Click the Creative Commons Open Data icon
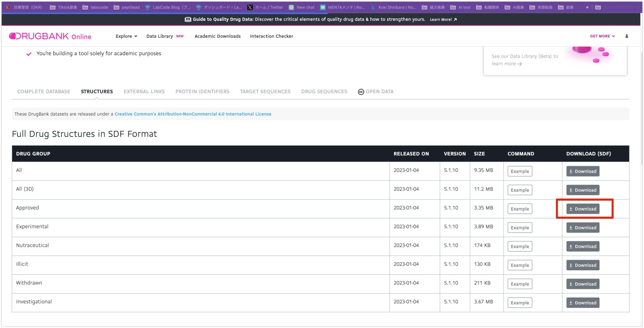This screenshot has width=644, height=328. coord(361,92)
